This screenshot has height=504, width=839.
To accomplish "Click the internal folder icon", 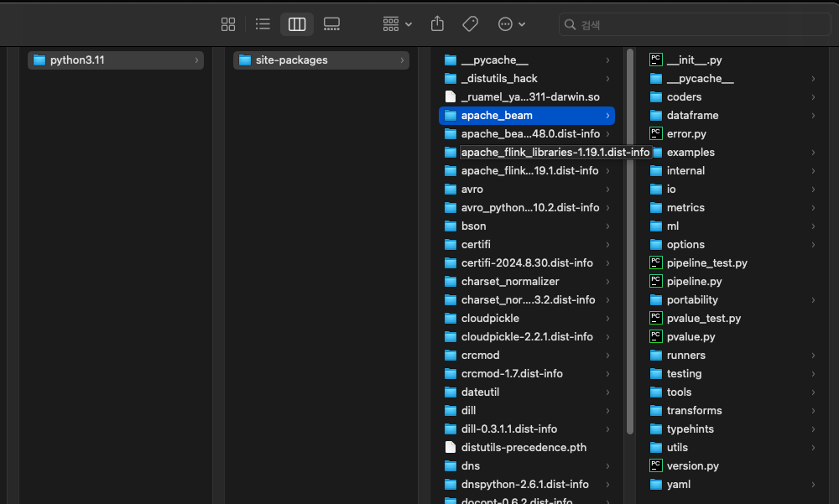I will coord(656,171).
